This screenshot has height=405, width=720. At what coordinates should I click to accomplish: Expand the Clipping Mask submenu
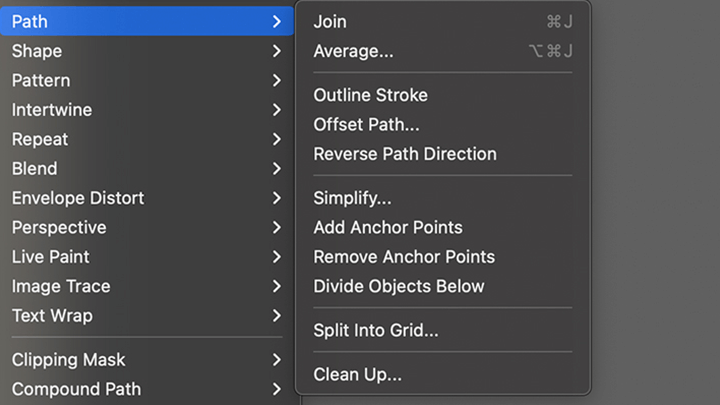147,360
